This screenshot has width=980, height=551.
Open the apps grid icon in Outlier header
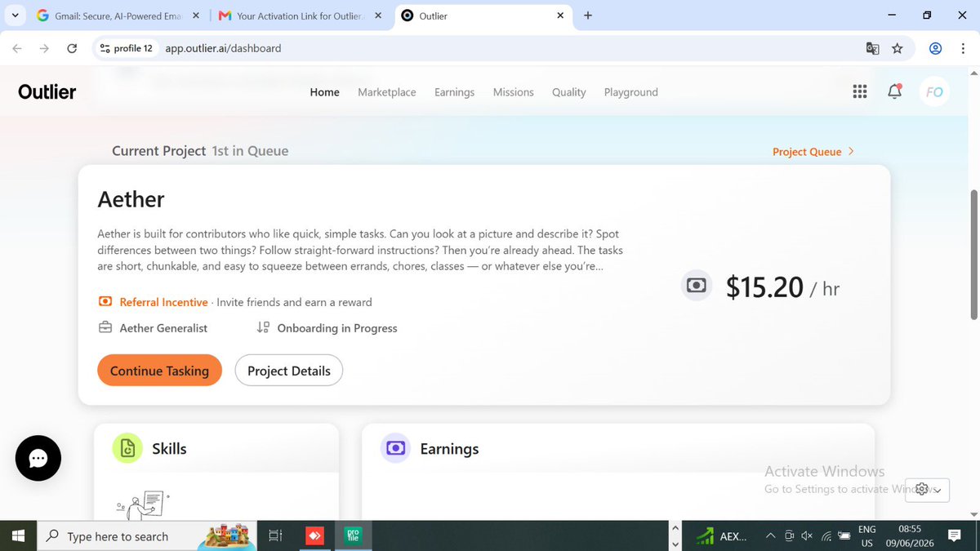pos(859,92)
